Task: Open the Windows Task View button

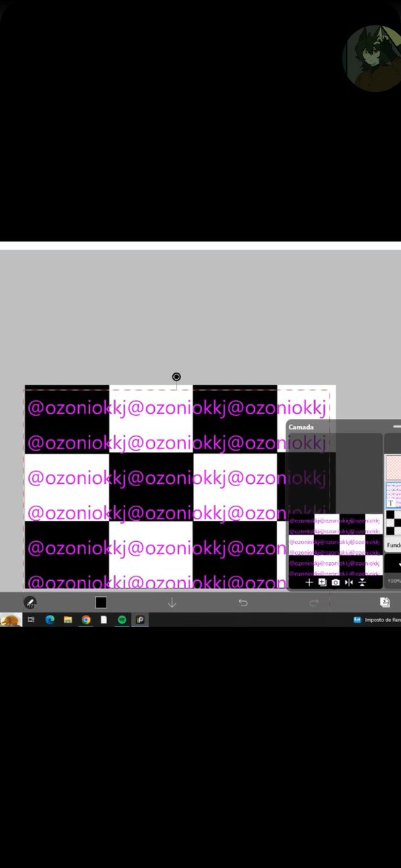Action: tap(31, 620)
